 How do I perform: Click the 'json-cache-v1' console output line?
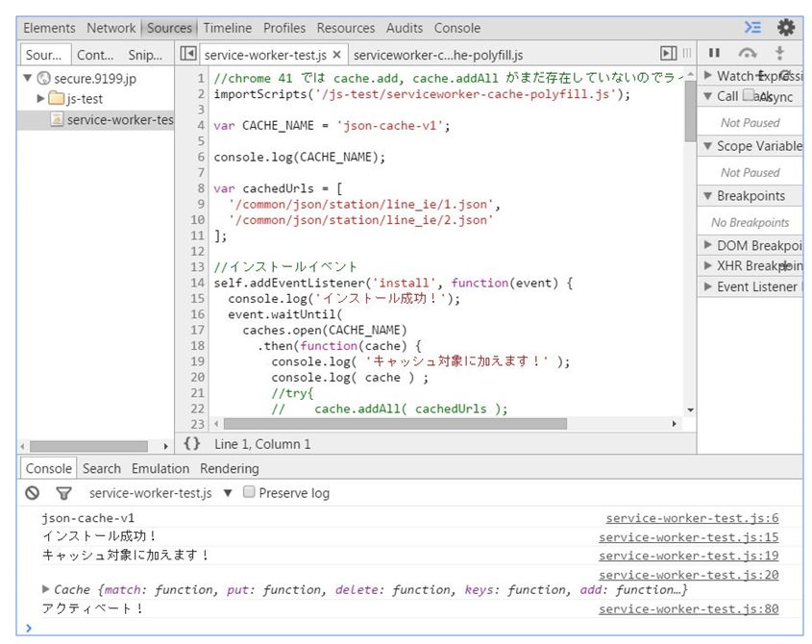click(88, 518)
